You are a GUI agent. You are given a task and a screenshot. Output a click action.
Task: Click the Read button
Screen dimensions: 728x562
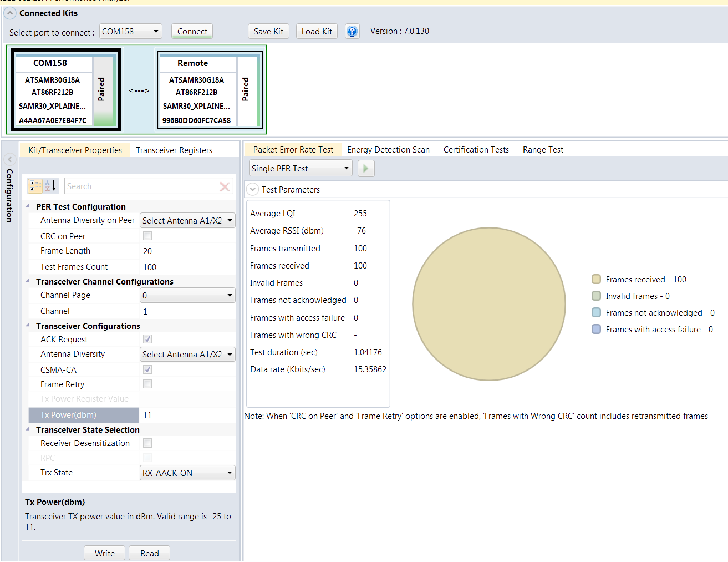coord(150,553)
